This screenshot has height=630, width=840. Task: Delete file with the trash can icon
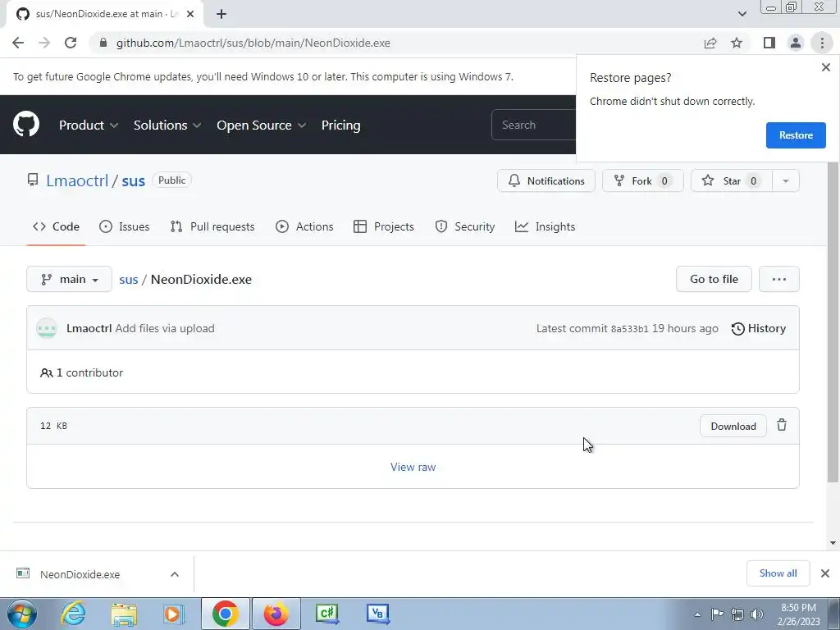782,426
